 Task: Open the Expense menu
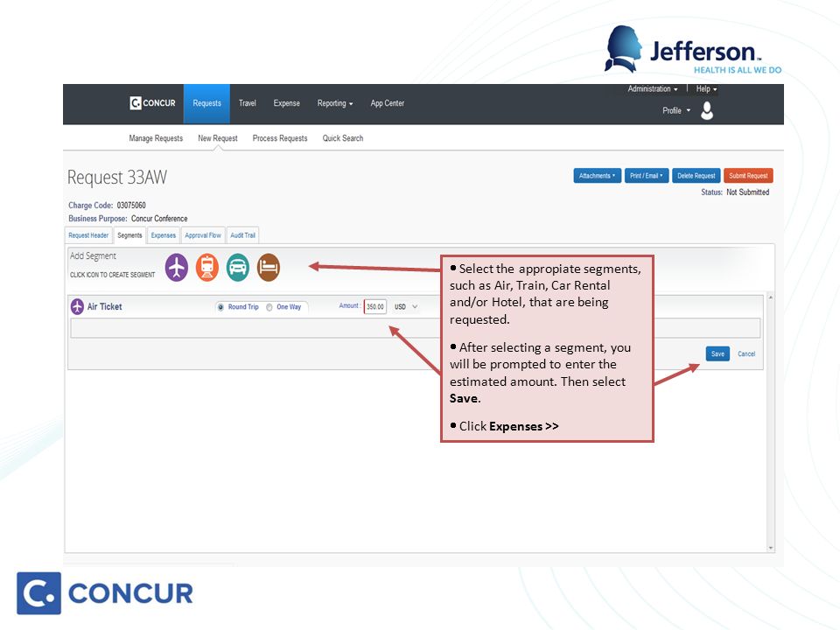coord(287,103)
